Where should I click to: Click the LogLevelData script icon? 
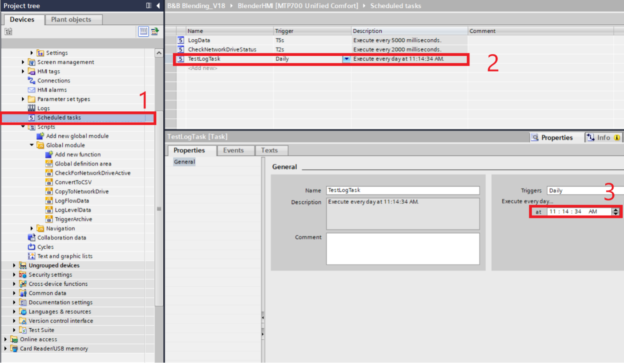[x=49, y=210]
